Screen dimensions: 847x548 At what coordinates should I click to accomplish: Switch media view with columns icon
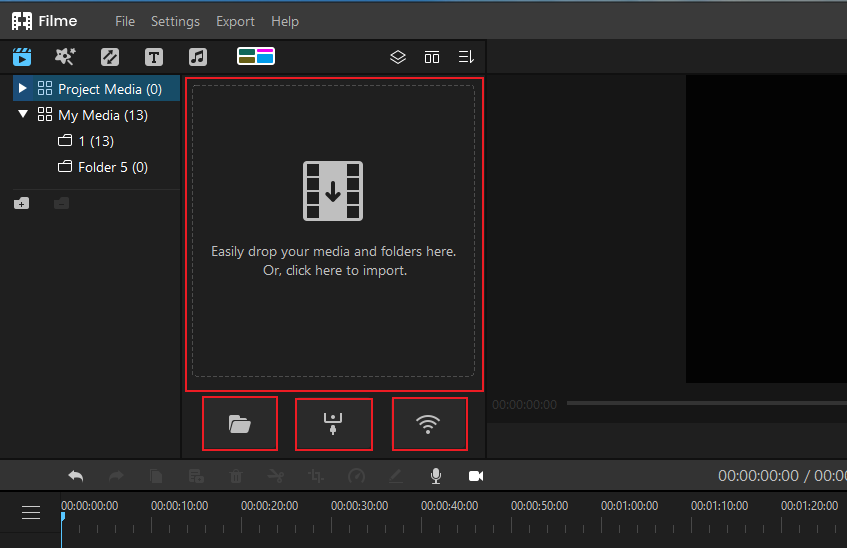[432, 57]
